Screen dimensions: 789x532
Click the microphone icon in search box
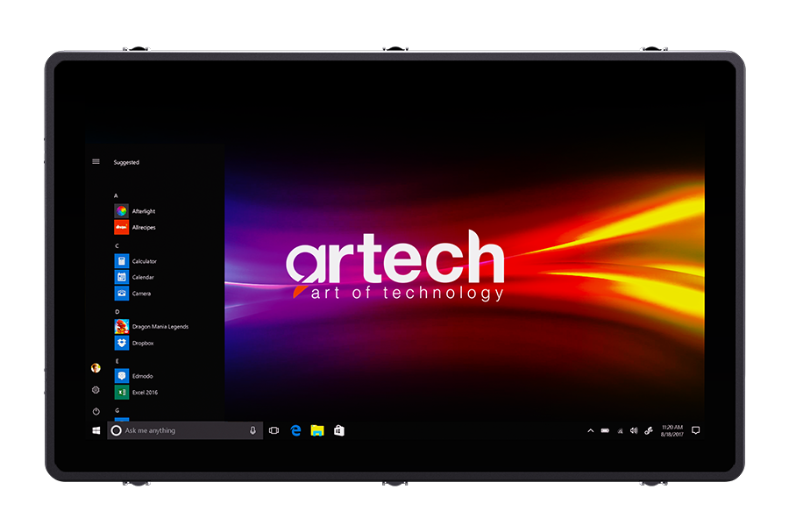tap(252, 430)
